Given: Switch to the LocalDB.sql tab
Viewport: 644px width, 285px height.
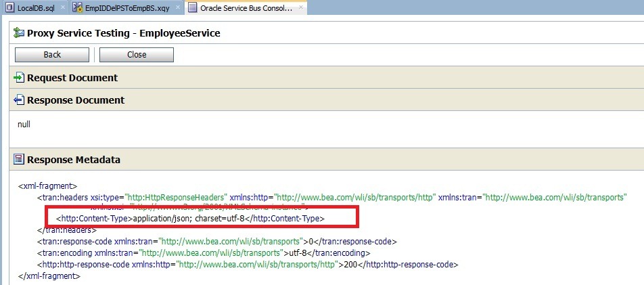Looking at the screenshot, I should [x=38, y=7].
